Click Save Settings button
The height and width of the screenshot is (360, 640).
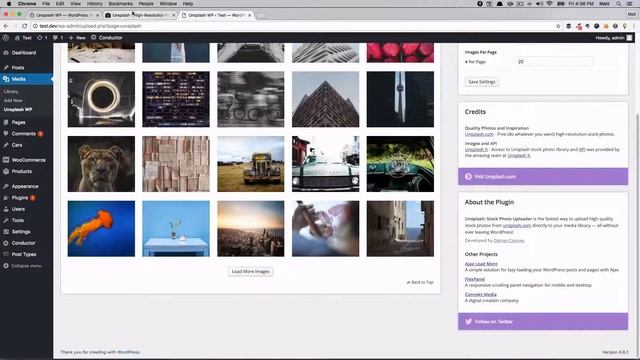(x=482, y=82)
